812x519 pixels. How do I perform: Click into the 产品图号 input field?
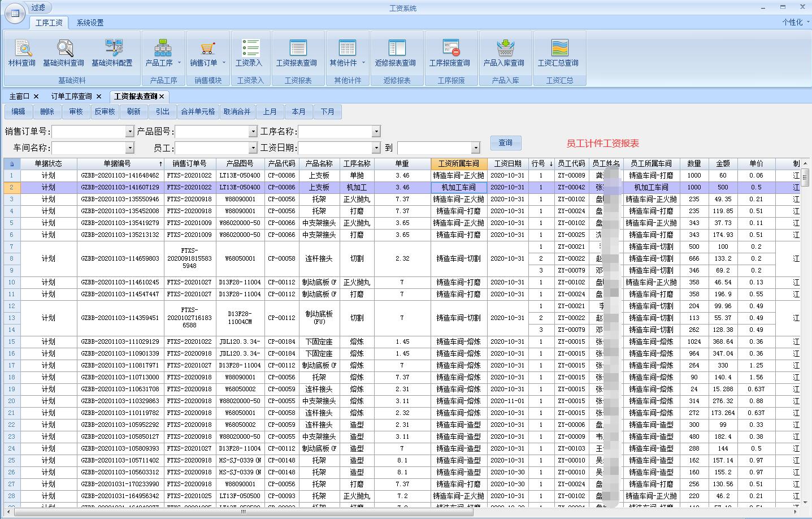click(x=212, y=131)
